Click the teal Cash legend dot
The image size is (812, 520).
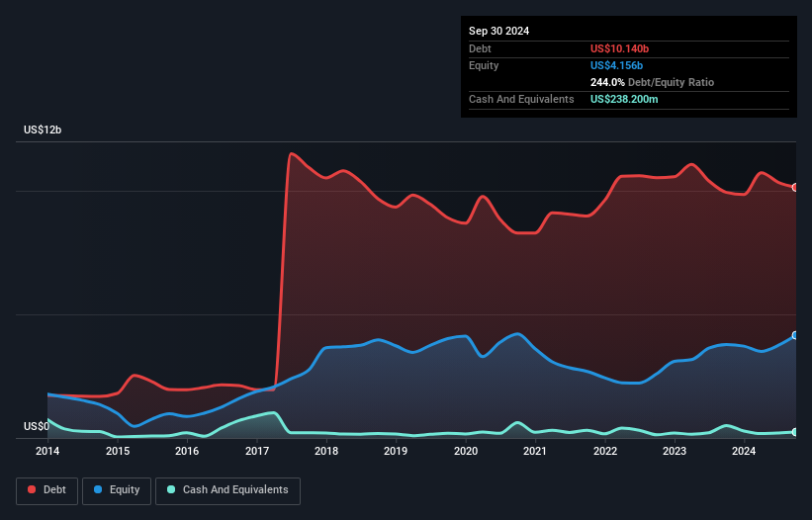tap(171, 489)
